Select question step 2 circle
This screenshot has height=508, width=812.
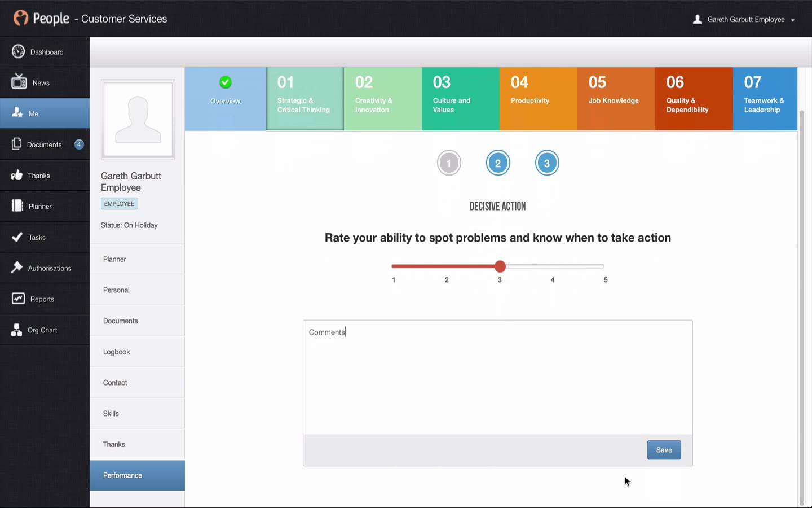(x=498, y=163)
